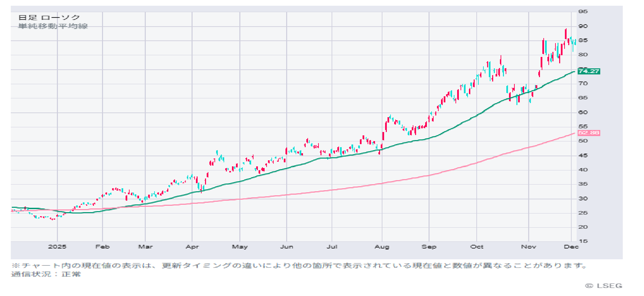The image size is (644, 296).
Task: Select the Mar label on time axis
Action: click(x=145, y=247)
